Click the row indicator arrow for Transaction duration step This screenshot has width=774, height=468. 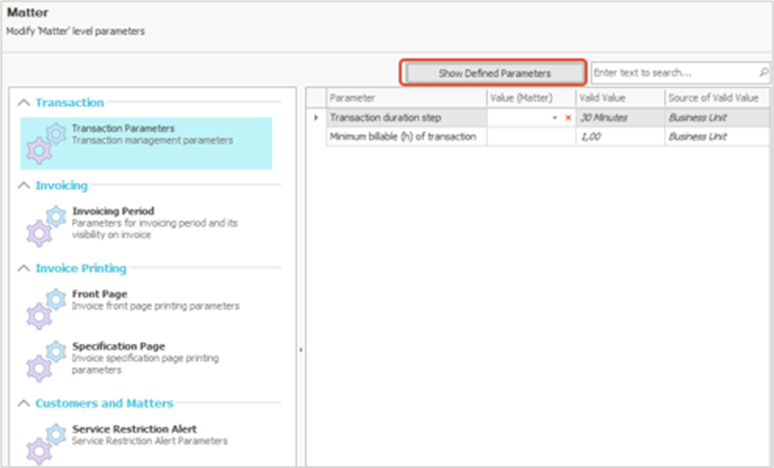click(316, 118)
